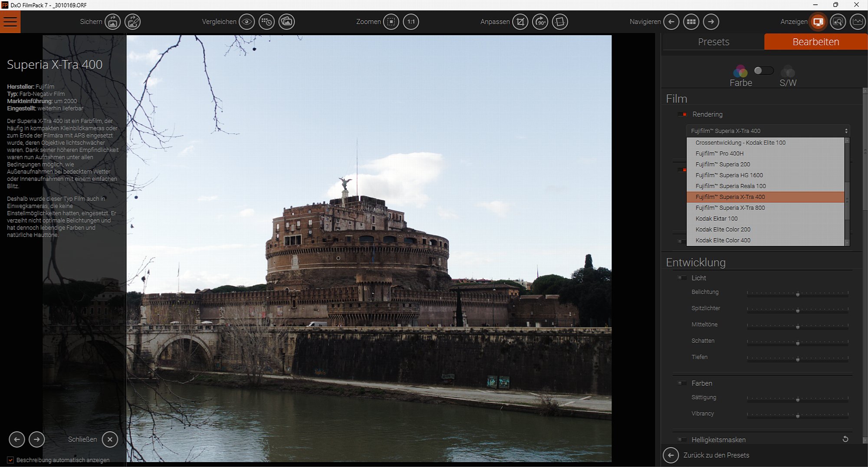
Task: Open the image grid browser icon
Action: [x=691, y=22]
